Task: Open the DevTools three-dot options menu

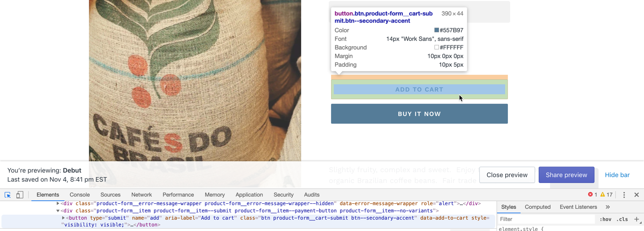Action: coord(624,195)
